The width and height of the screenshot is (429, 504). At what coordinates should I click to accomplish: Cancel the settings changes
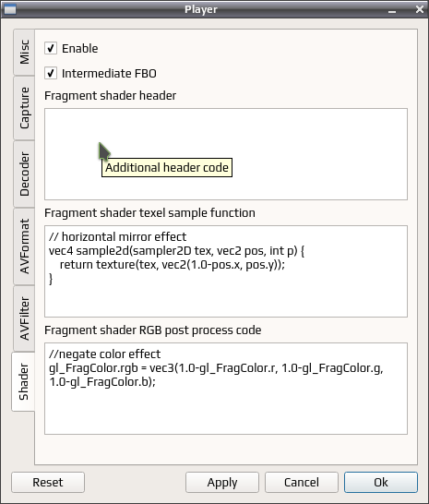pos(302,482)
